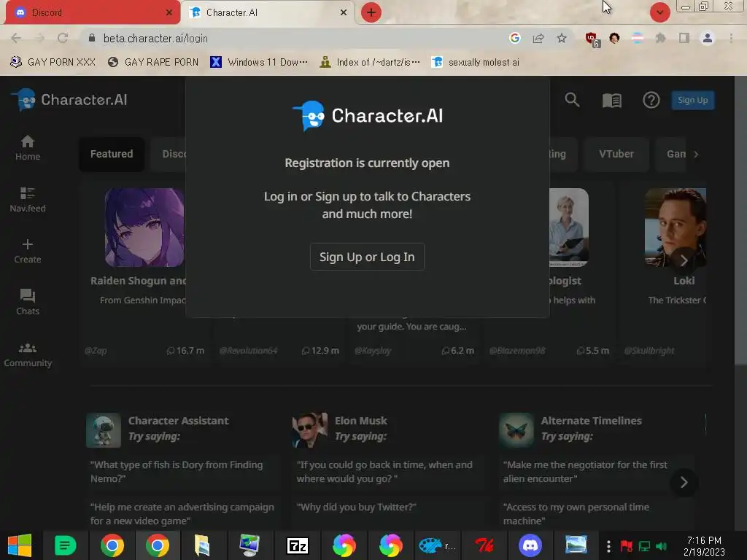Viewport: 747px width, 560px height.
Task: Go back with the browser back arrow
Action: [x=16, y=38]
